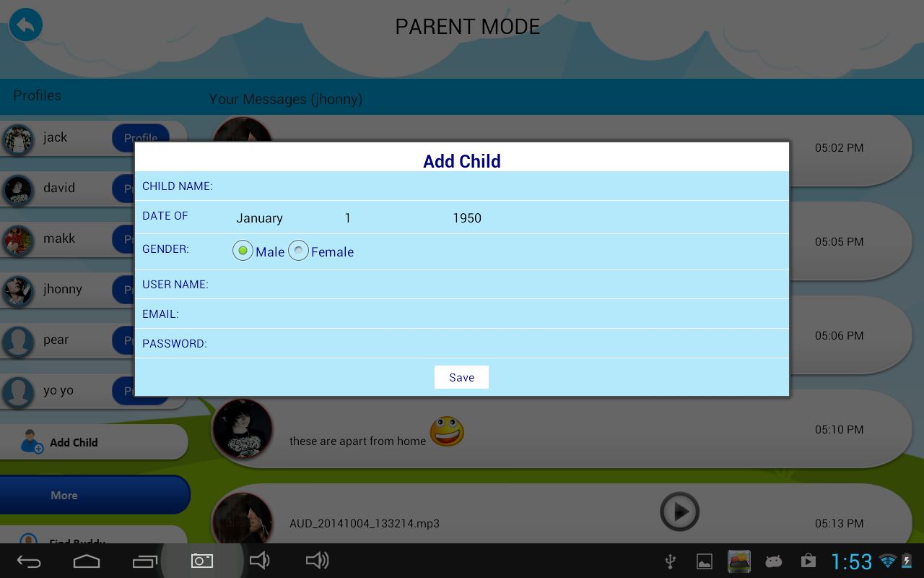The width and height of the screenshot is (924, 578).
Task: Tap the 1:53 clock
Action: [852, 561]
